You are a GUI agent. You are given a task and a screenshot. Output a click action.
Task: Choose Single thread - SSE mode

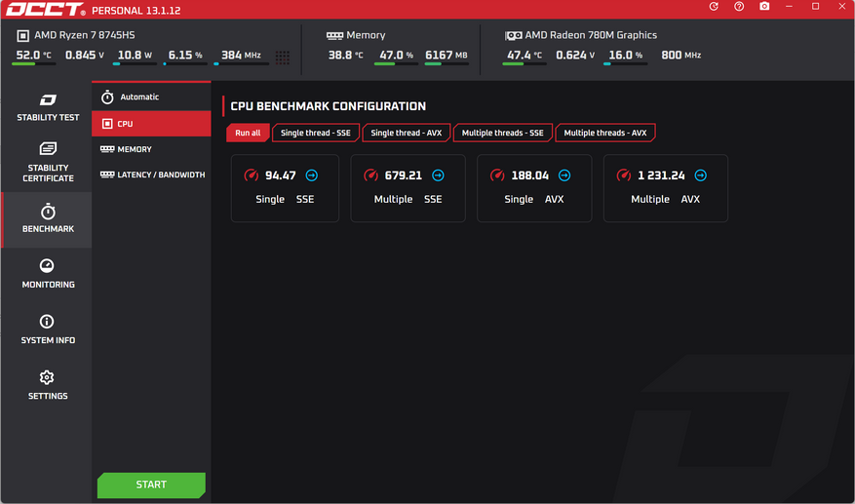(x=316, y=133)
